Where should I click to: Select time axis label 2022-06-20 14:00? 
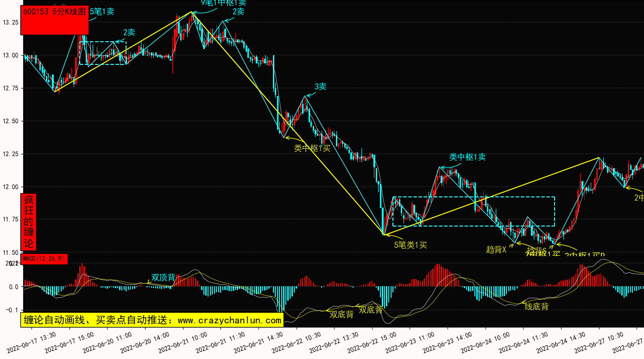point(145,342)
